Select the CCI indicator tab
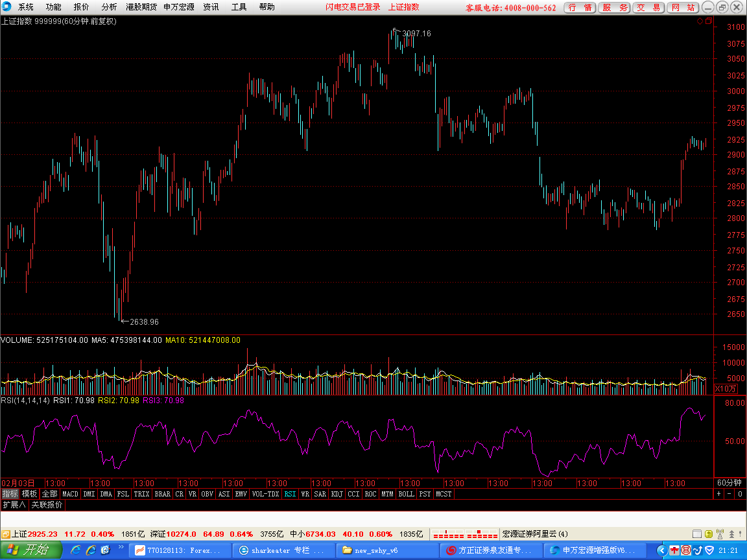 pyautogui.click(x=353, y=494)
